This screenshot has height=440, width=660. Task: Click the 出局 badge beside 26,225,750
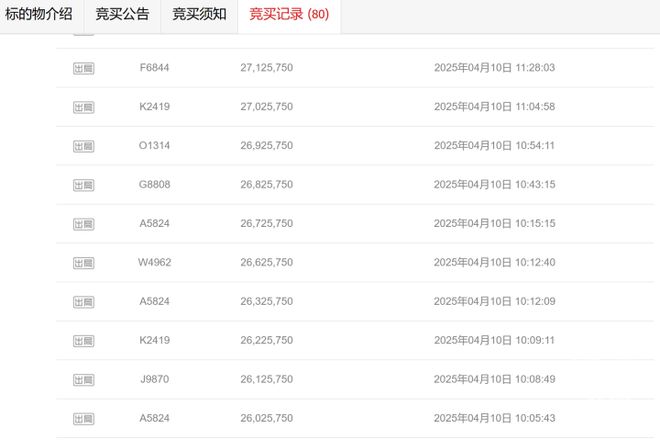84,341
